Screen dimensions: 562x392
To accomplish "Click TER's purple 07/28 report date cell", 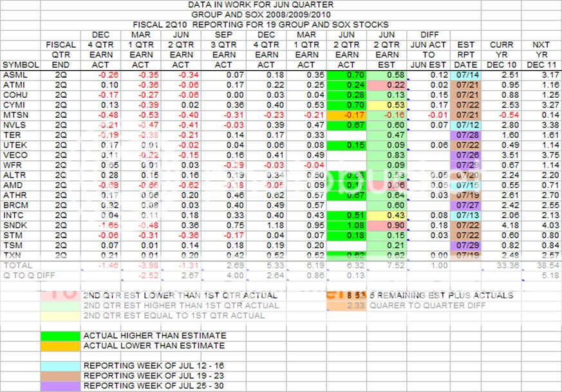I will (x=465, y=135).
